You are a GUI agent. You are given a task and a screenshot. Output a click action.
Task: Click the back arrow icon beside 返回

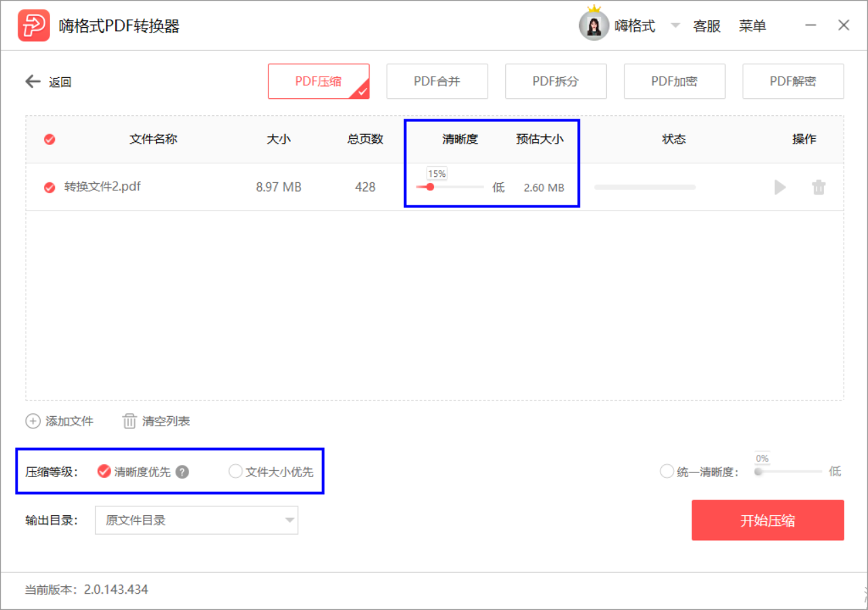click(x=33, y=82)
